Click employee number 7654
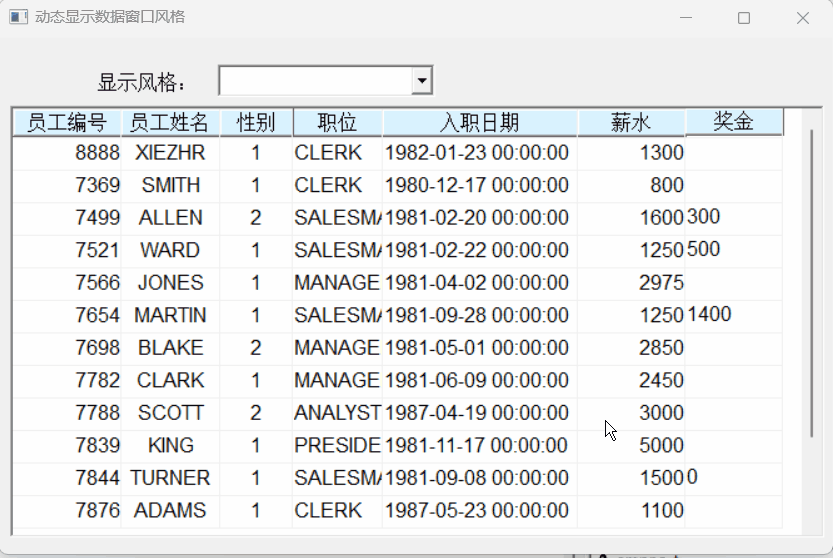The image size is (833, 558). (x=97, y=316)
